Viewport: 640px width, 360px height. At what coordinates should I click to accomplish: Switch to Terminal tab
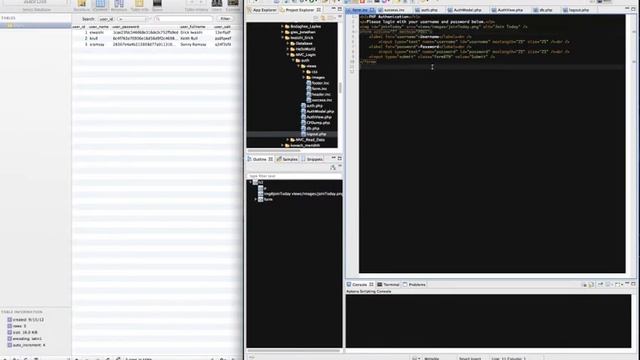point(388,284)
